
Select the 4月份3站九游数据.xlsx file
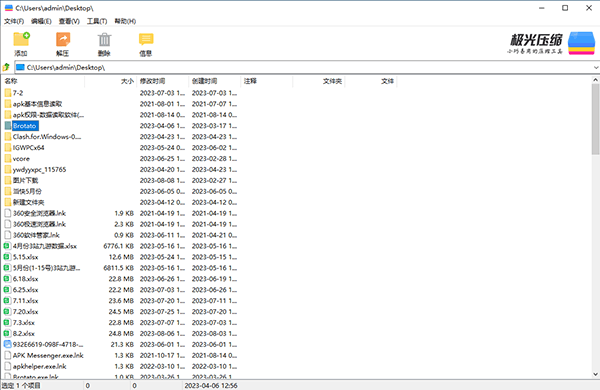click(45, 246)
